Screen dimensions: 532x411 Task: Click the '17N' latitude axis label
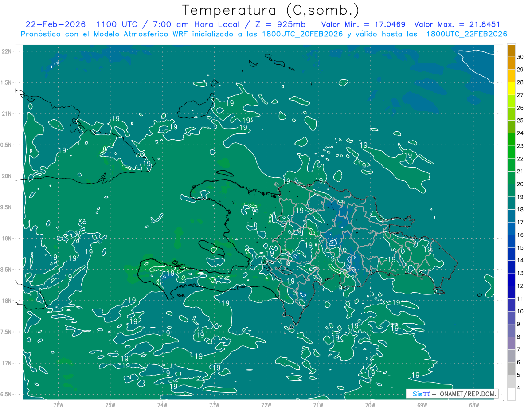click(x=7, y=363)
